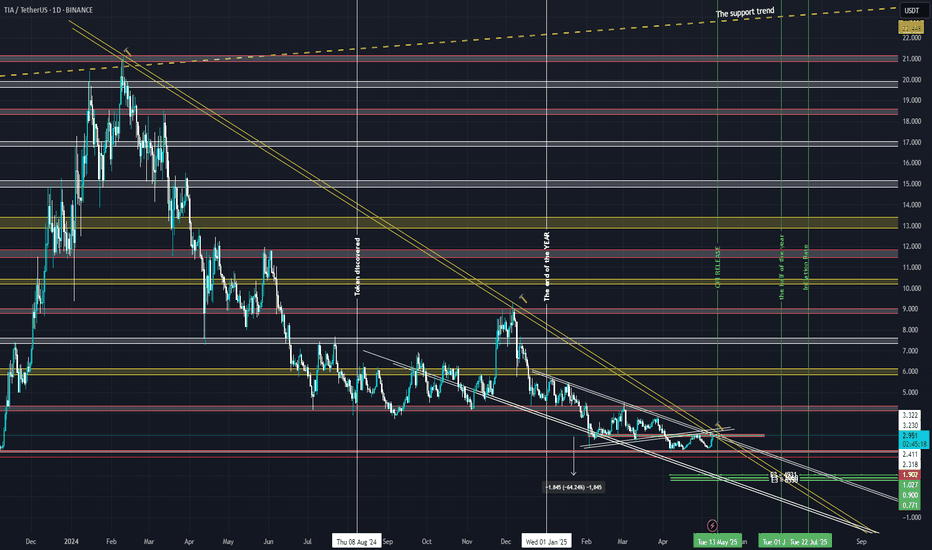932x550 pixels.
Task: Click the Tue 22 Jul '25 date marker
Action: coord(809,541)
